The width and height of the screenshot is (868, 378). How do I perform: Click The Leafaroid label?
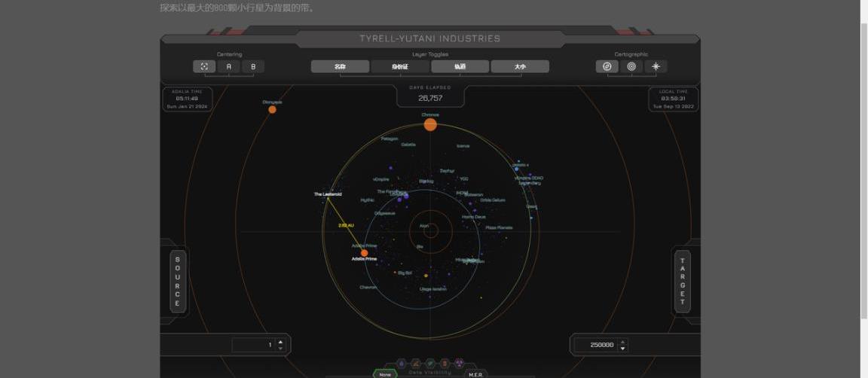pyautogui.click(x=328, y=194)
